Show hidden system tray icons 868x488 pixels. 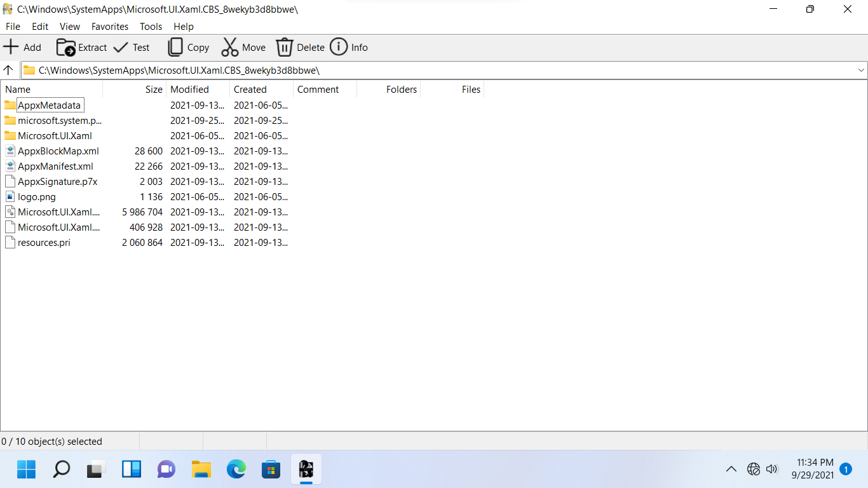(731, 470)
